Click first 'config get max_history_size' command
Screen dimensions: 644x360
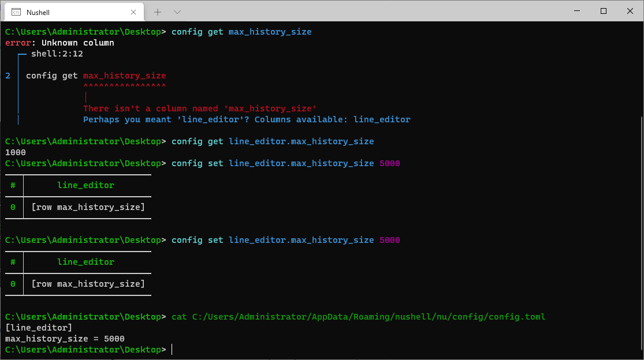[x=241, y=32]
